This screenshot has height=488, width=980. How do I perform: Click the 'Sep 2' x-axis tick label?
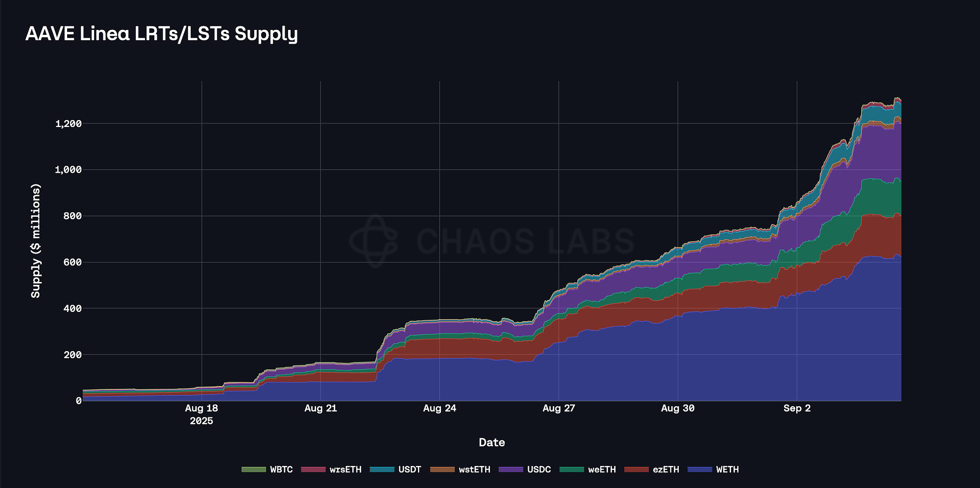coord(797,408)
